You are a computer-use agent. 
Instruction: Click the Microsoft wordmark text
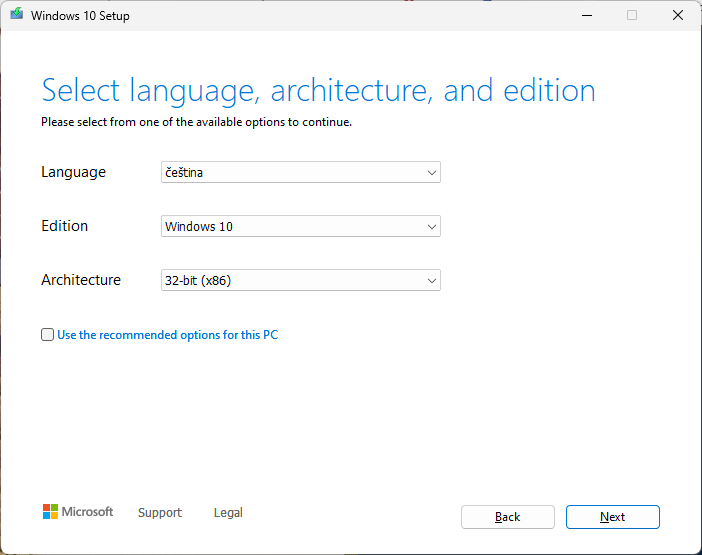[88, 512]
